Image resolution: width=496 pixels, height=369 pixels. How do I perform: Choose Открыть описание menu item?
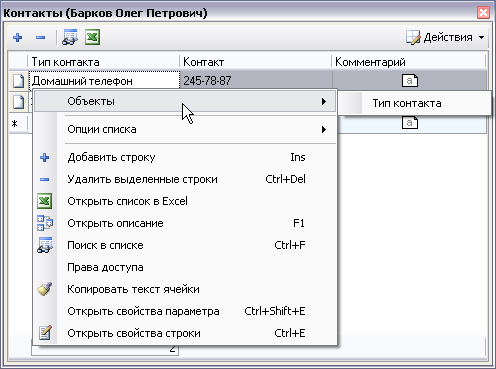click(185, 223)
